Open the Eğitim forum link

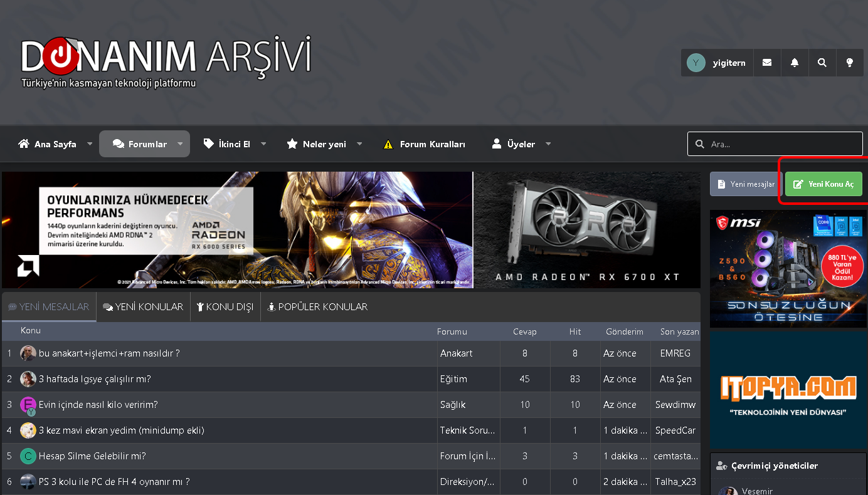tap(453, 379)
